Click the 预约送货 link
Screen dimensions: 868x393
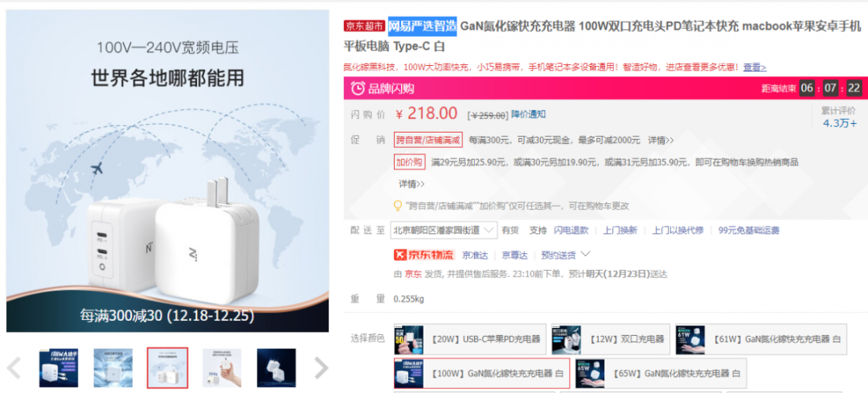tap(558, 256)
